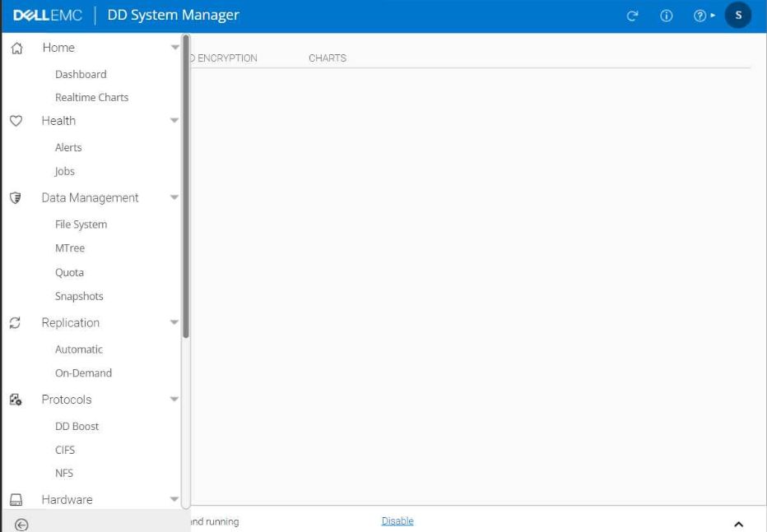767x532 pixels.
Task: Collapse the Data Management section arrow
Action: [x=174, y=197]
